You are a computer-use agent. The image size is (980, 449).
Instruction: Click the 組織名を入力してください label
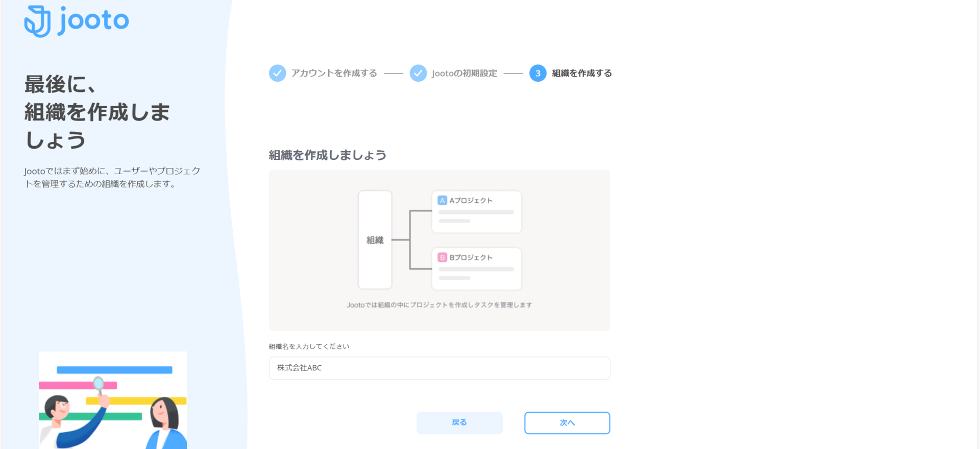[309, 346]
